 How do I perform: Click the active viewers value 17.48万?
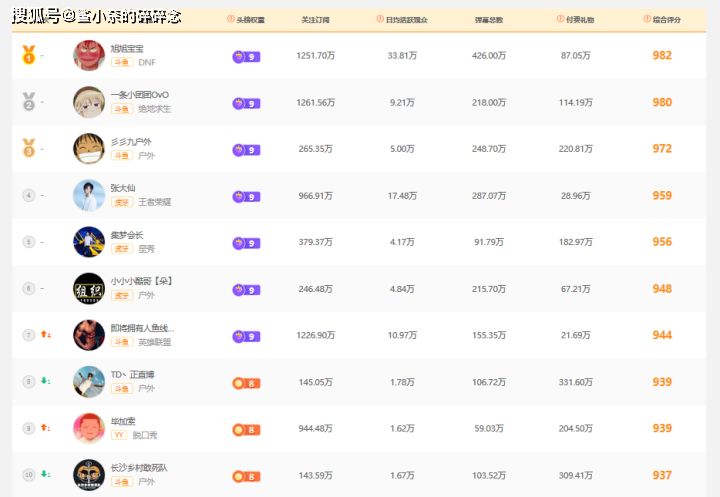tap(402, 196)
